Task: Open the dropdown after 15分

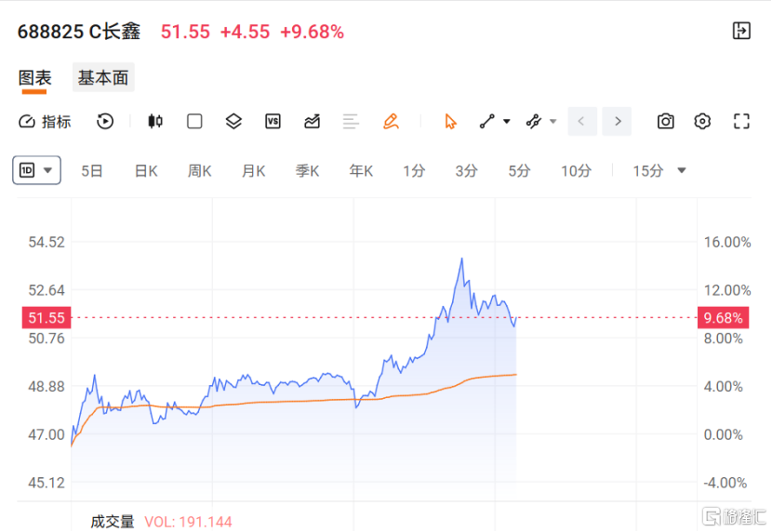Action: tap(682, 171)
